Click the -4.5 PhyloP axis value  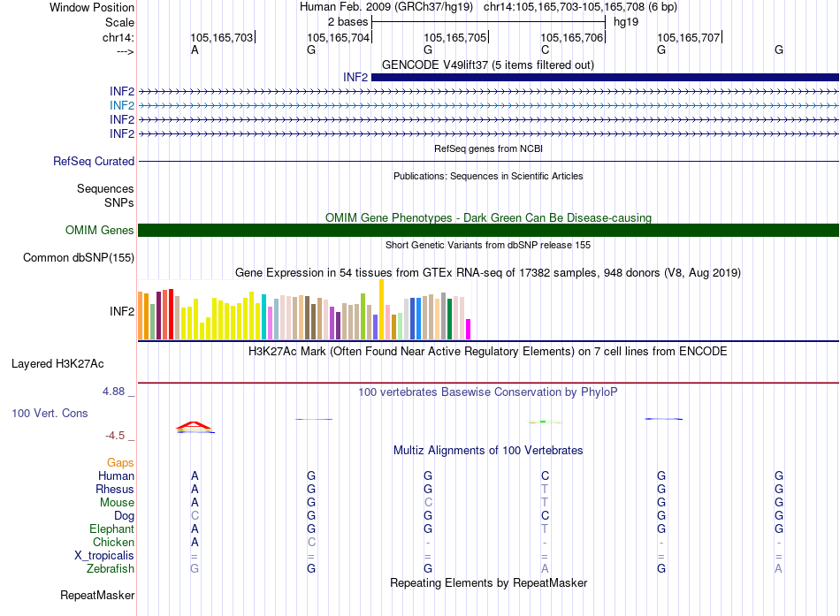pos(115,436)
